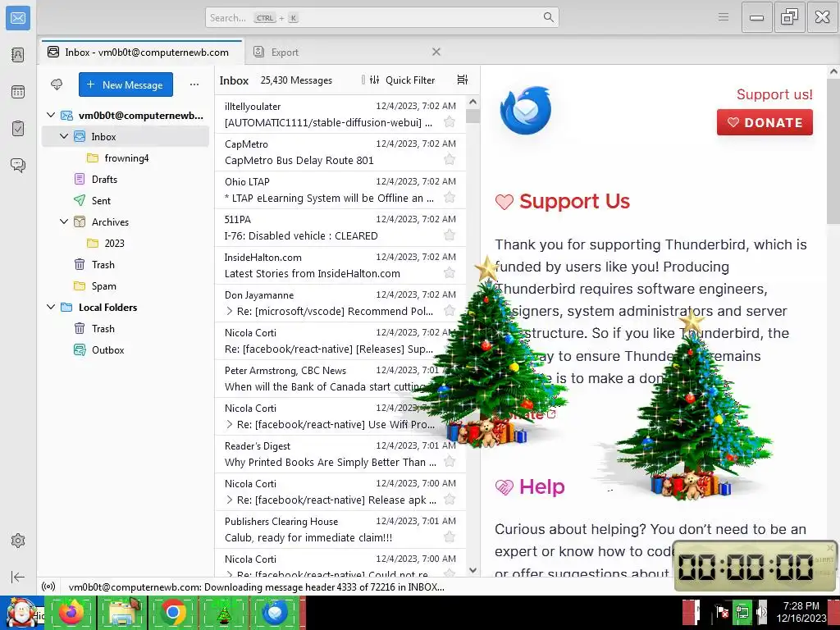Open the Mail space icon in sidebar
The image size is (840, 630).
[18, 18]
